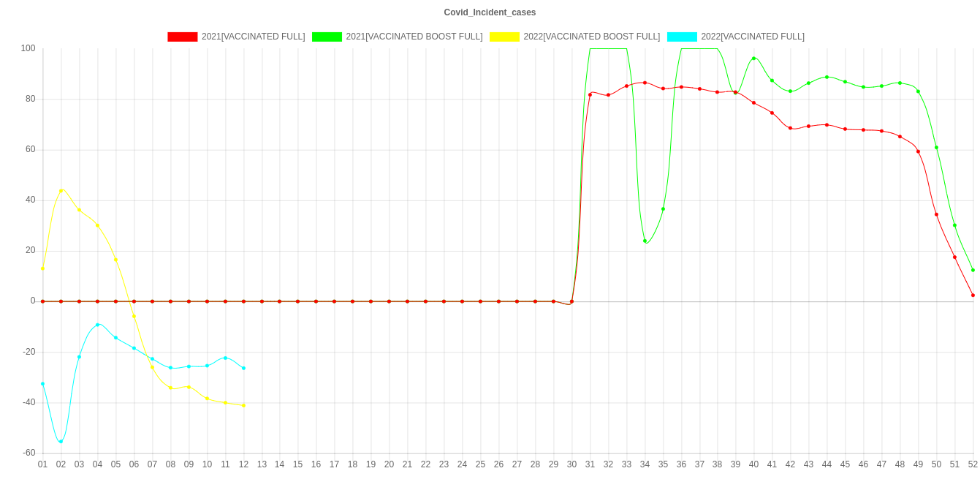The image size is (980, 490).
Task: Click the 100 label on the y-axis
Action: click(x=29, y=48)
